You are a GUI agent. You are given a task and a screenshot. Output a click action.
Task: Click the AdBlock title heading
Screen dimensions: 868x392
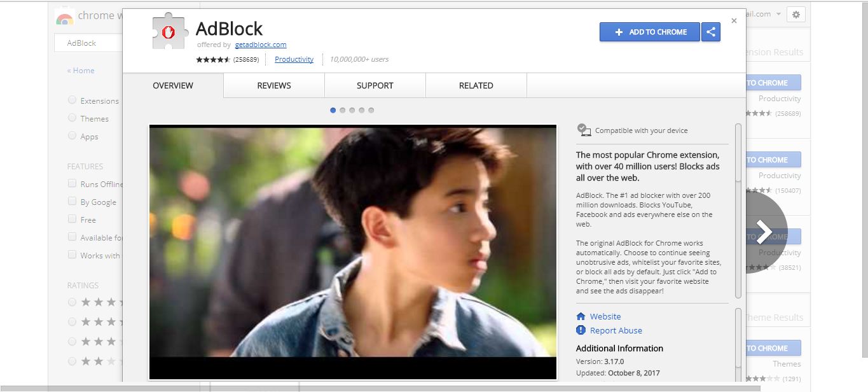tap(229, 29)
